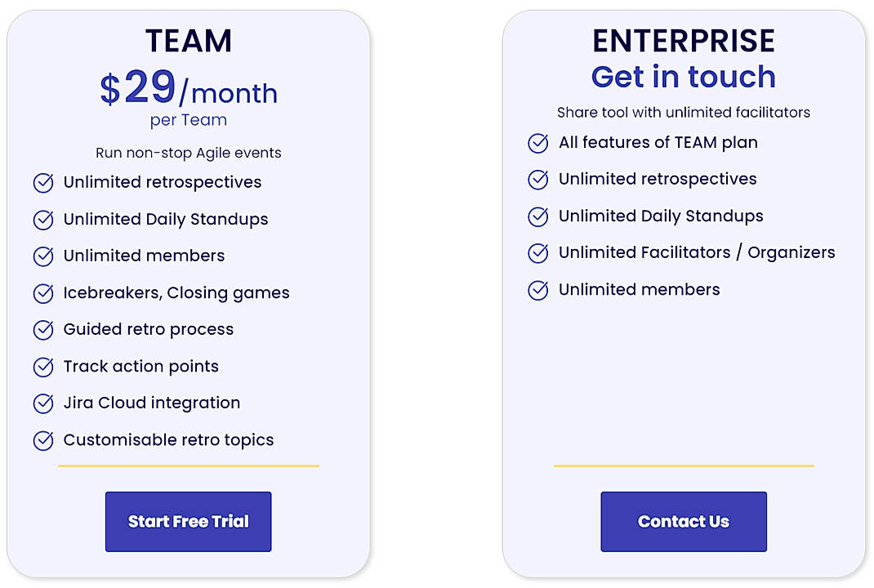Select the ENTERPRISE plan heading

click(683, 40)
